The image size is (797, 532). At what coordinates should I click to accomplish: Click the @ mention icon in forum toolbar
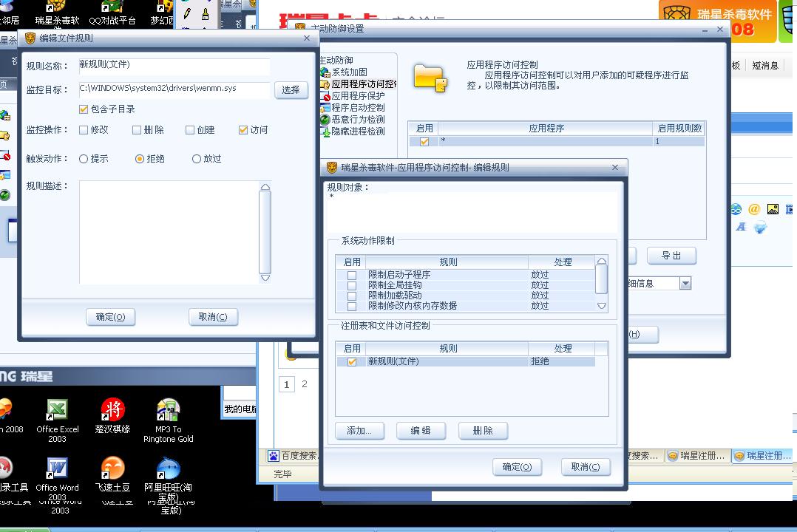click(x=754, y=209)
